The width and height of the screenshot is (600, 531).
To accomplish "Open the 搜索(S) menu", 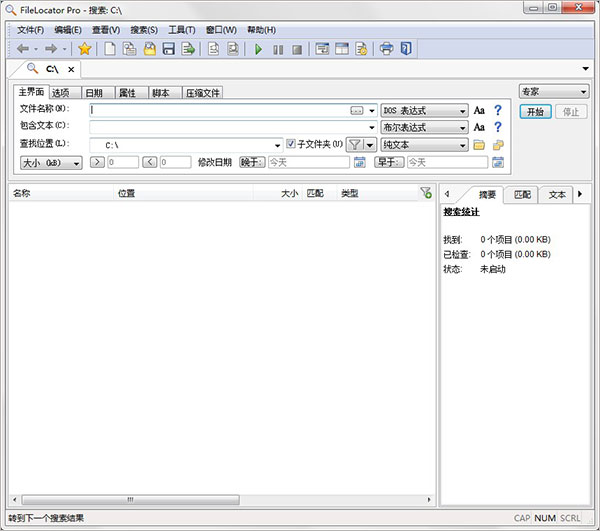I will coord(144,30).
